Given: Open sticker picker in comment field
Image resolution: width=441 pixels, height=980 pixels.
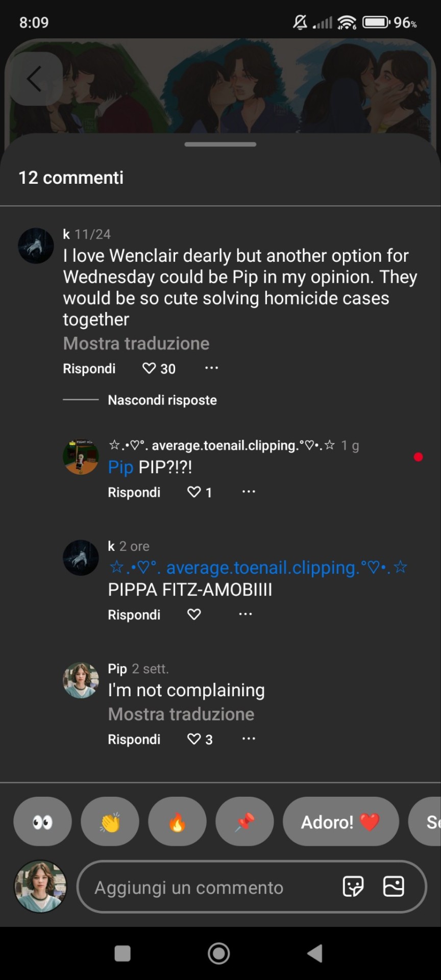Looking at the screenshot, I should click(x=353, y=887).
